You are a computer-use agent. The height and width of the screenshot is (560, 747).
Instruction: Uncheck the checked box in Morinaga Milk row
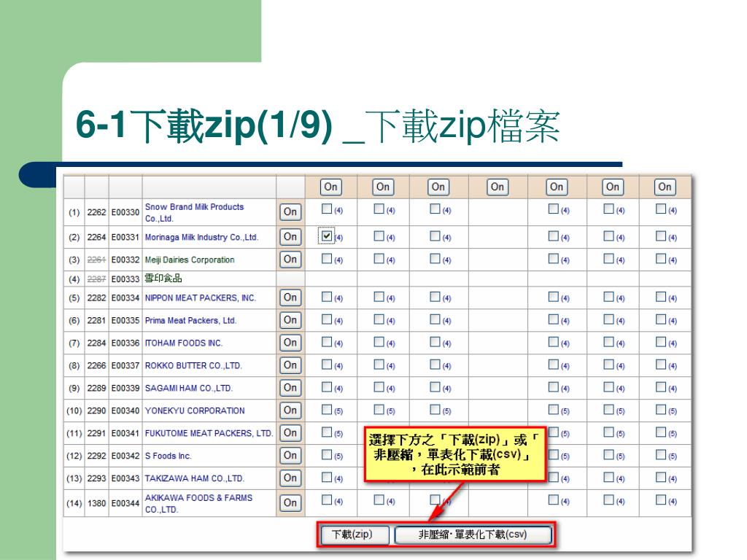(x=326, y=236)
